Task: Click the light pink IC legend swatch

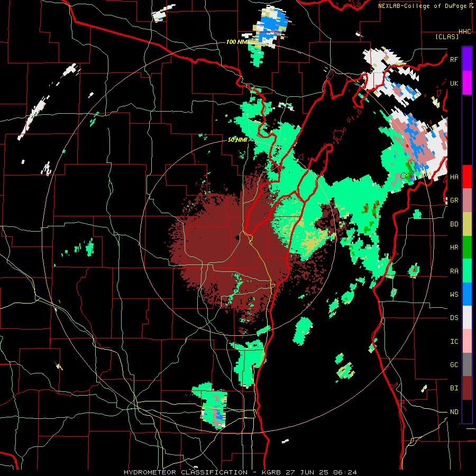Action: click(x=467, y=341)
